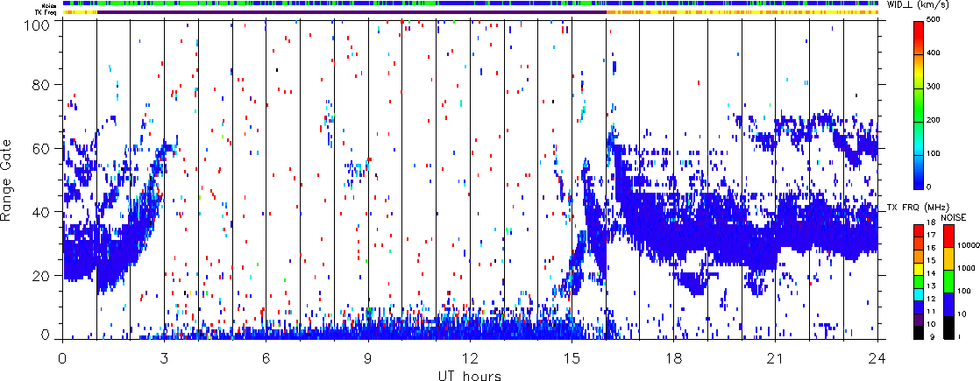Click the "UT hours" x-axis title
Screen dimensions: 980x381
pos(470,375)
